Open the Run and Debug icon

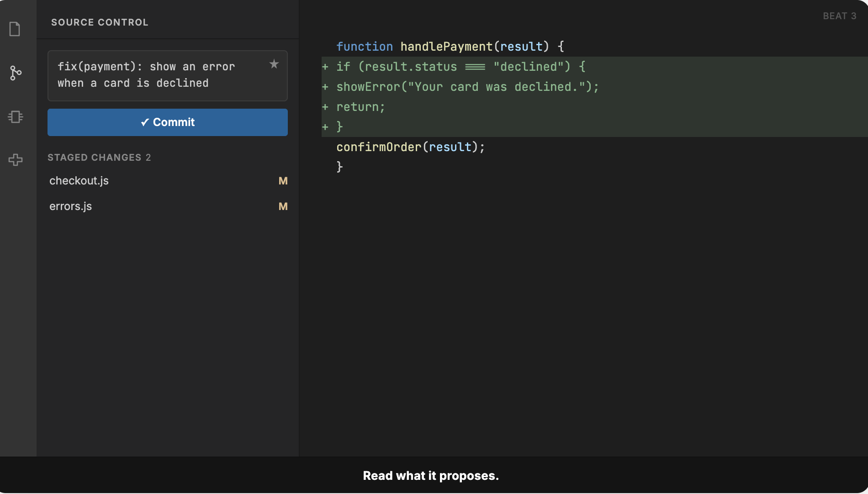[x=16, y=117]
